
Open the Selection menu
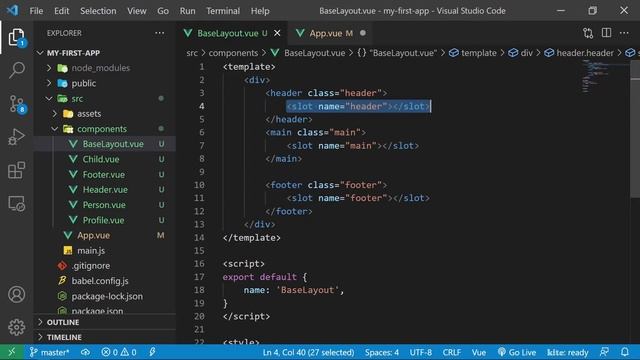click(98, 11)
